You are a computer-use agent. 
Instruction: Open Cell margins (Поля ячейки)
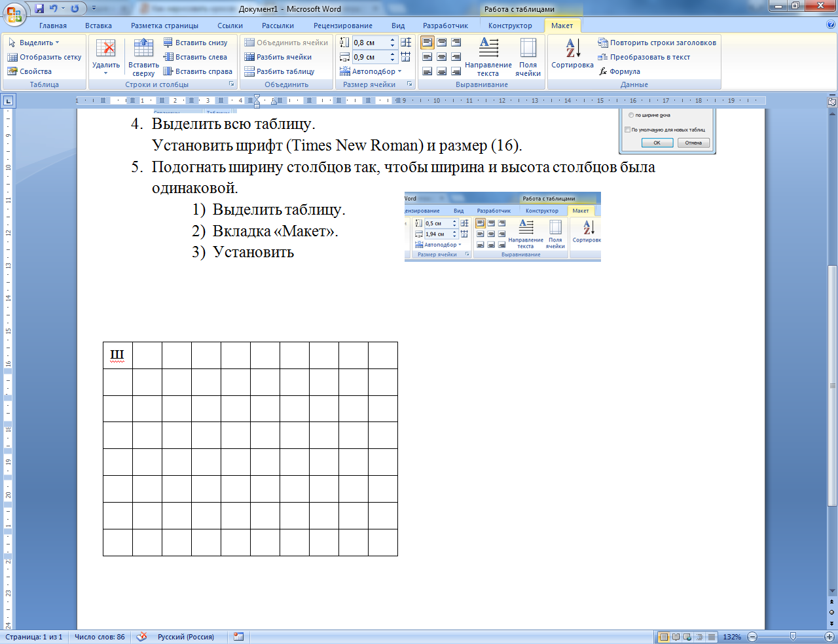[528, 57]
